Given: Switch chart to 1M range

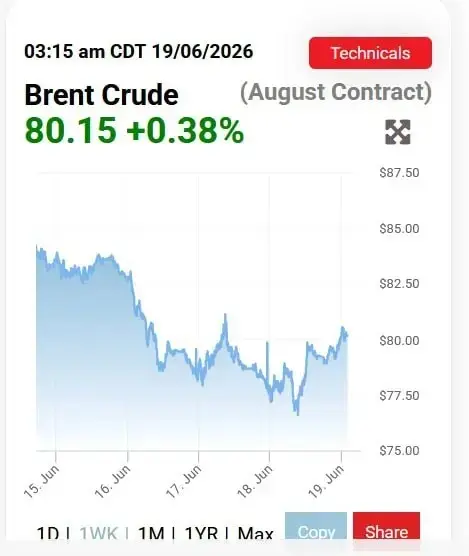Looking at the screenshot, I should pyautogui.click(x=151, y=533).
